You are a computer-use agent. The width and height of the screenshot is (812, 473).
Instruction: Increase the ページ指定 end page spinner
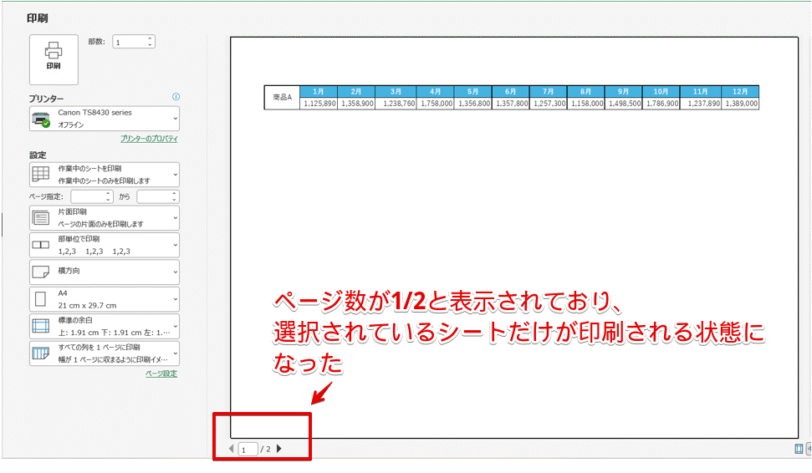coord(175,194)
